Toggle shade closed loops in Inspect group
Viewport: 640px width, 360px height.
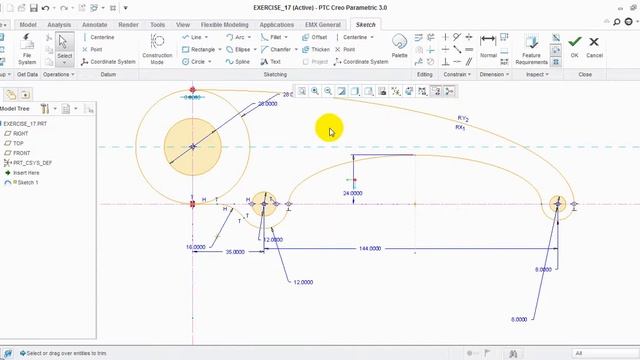coord(556,62)
